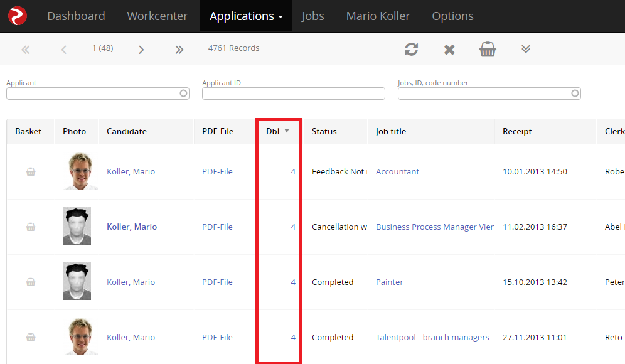Click receipt date 10.01.2013 14:50

tap(535, 171)
